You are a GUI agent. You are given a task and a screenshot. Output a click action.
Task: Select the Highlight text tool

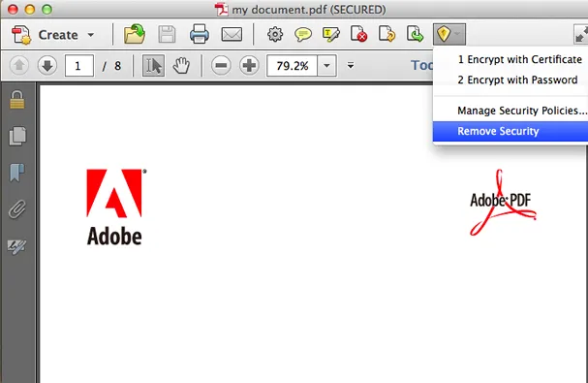(330, 35)
